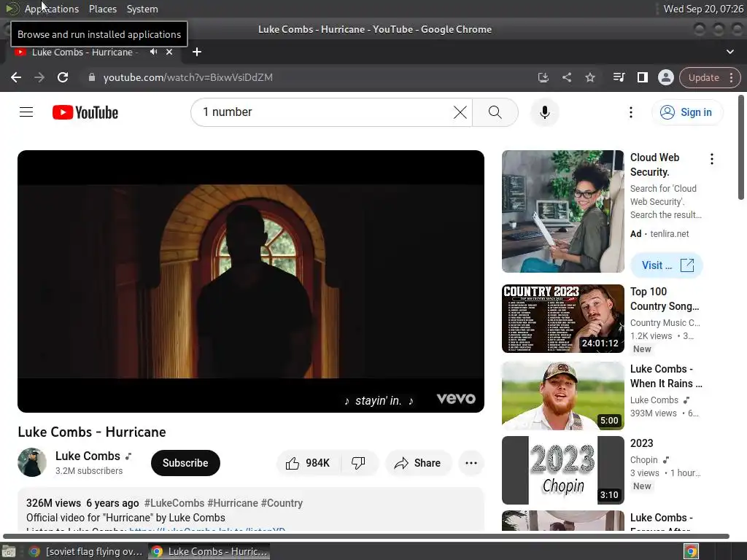
Task: Open a new tab with plus button
Action: click(x=197, y=52)
